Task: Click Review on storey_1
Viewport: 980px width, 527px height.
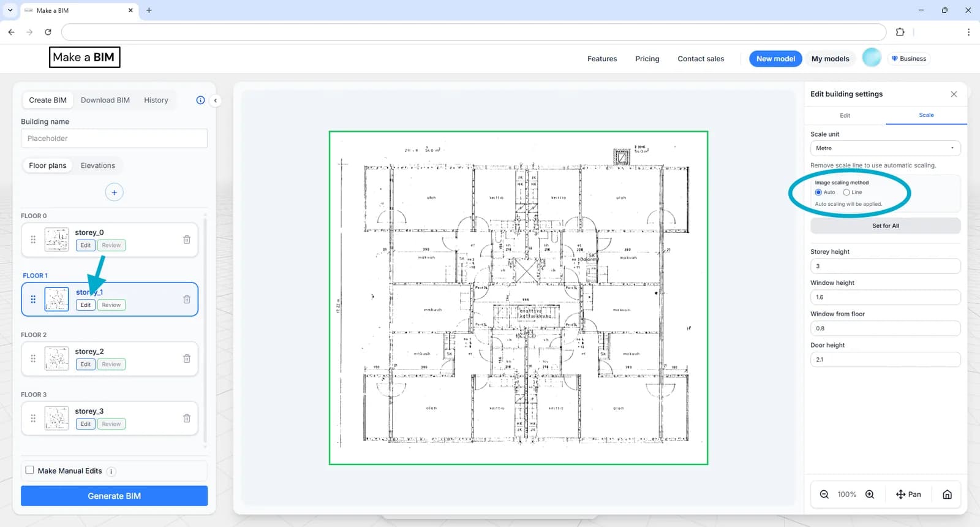Action: click(x=111, y=305)
